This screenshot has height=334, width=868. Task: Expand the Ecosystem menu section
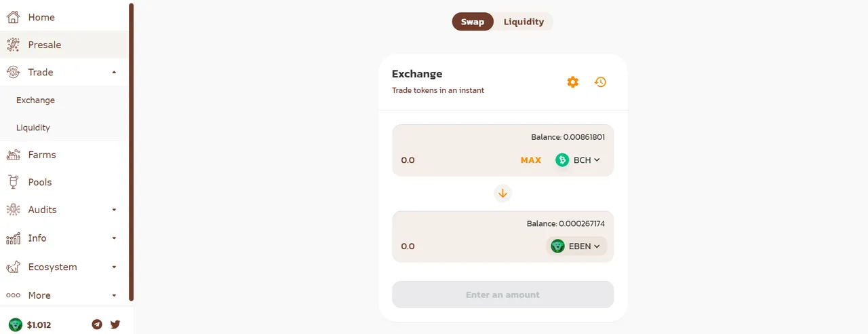coord(114,267)
